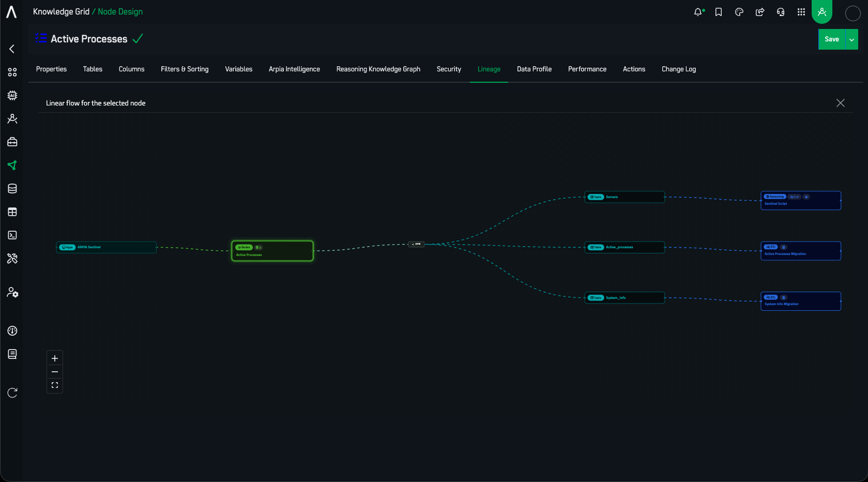
Task: Select the ARPIA Sentinel app node
Action: point(106,247)
